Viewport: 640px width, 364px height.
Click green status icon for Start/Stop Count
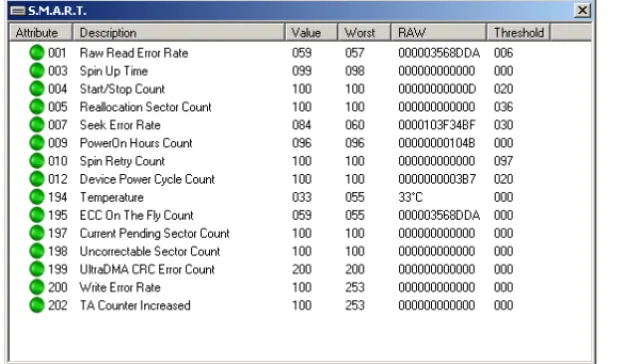coord(37,89)
